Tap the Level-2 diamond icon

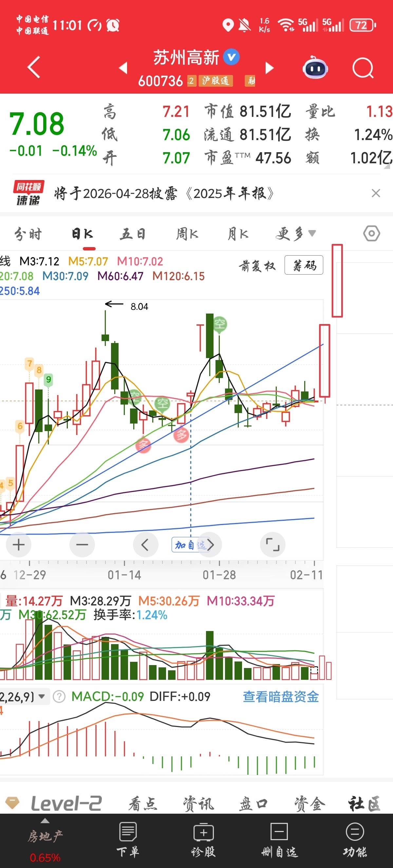[12, 803]
